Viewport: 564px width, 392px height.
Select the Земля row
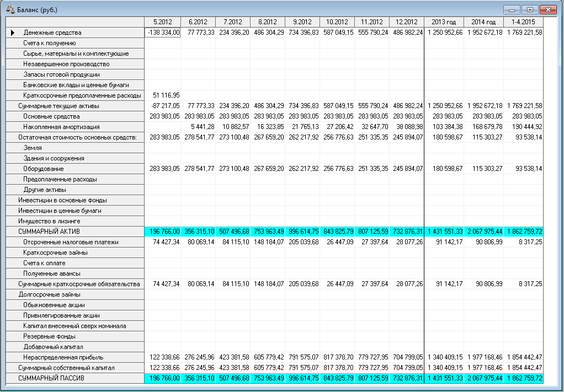75,148
